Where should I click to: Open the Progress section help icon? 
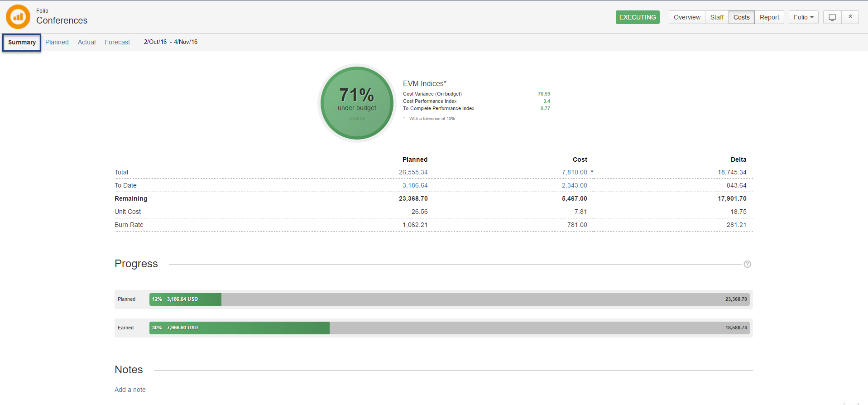click(x=747, y=264)
